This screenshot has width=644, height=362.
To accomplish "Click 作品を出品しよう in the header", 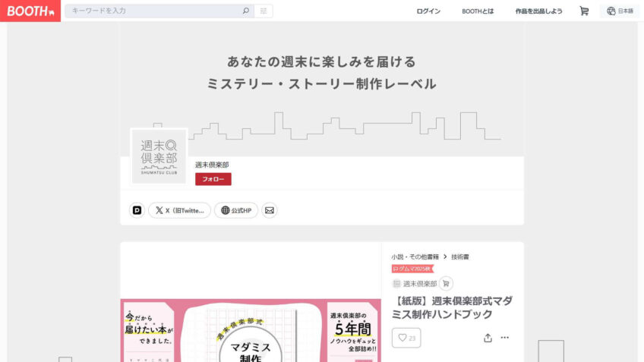I will [538, 11].
